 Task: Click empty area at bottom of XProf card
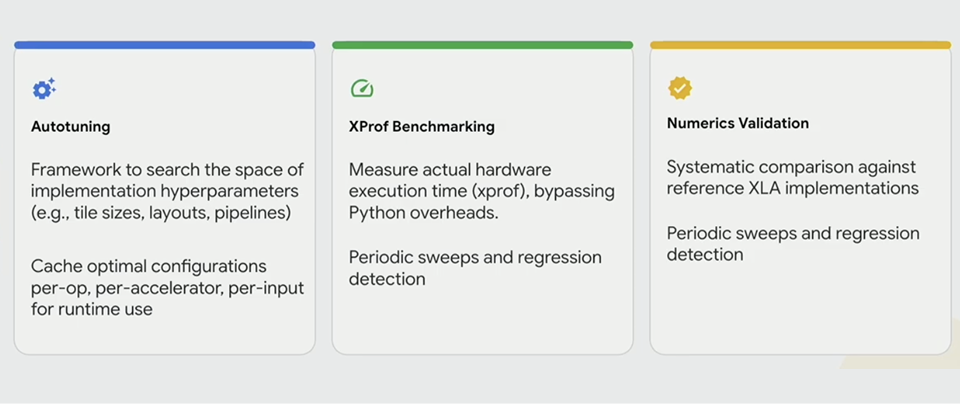pyautogui.click(x=482, y=321)
